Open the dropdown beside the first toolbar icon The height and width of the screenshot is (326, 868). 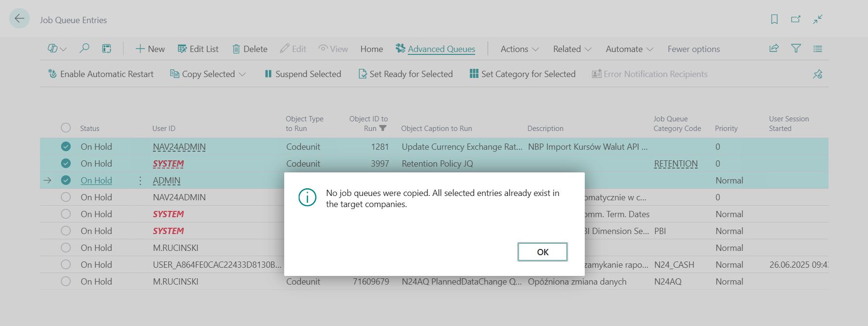(63, 49)
